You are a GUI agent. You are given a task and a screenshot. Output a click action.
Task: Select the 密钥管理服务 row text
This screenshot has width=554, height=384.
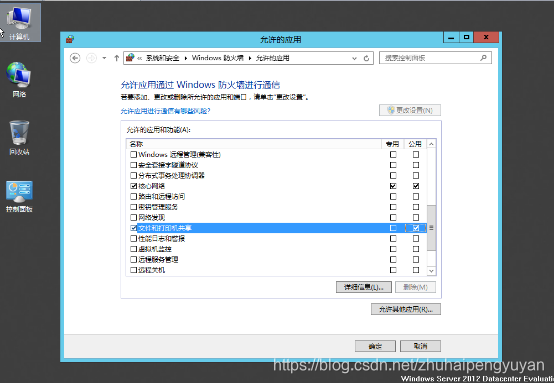(158, 207)
